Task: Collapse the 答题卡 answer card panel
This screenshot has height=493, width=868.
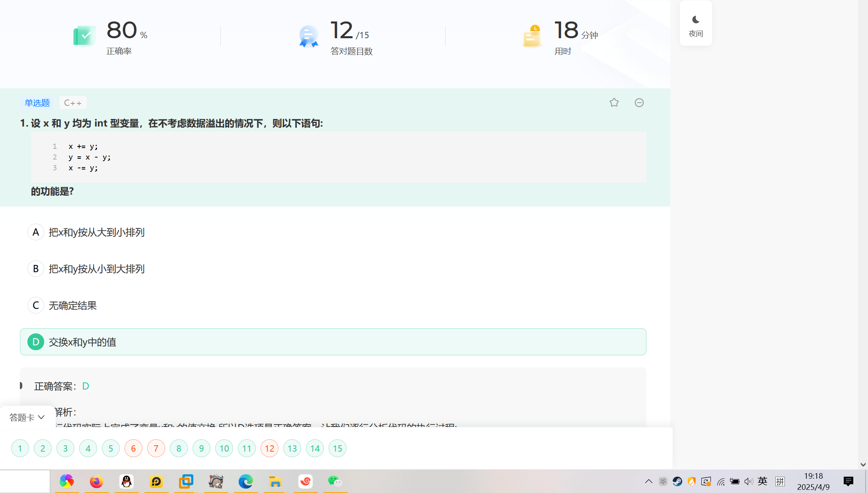Action: 27,417
